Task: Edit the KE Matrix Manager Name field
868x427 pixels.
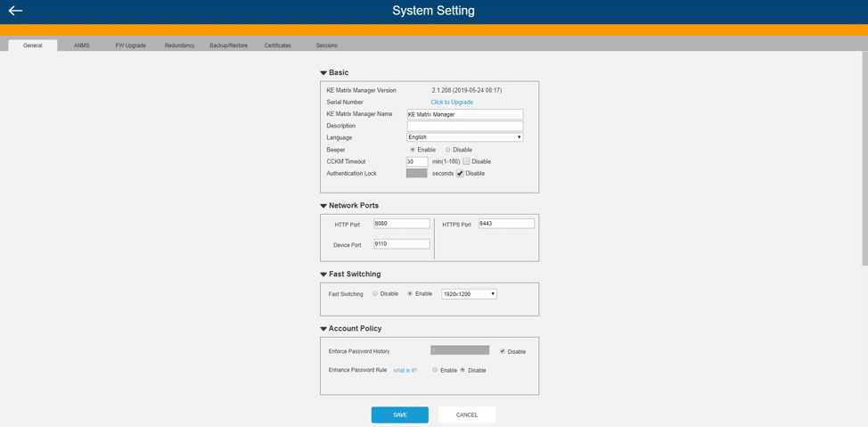Action: click(x=465, y=114)
